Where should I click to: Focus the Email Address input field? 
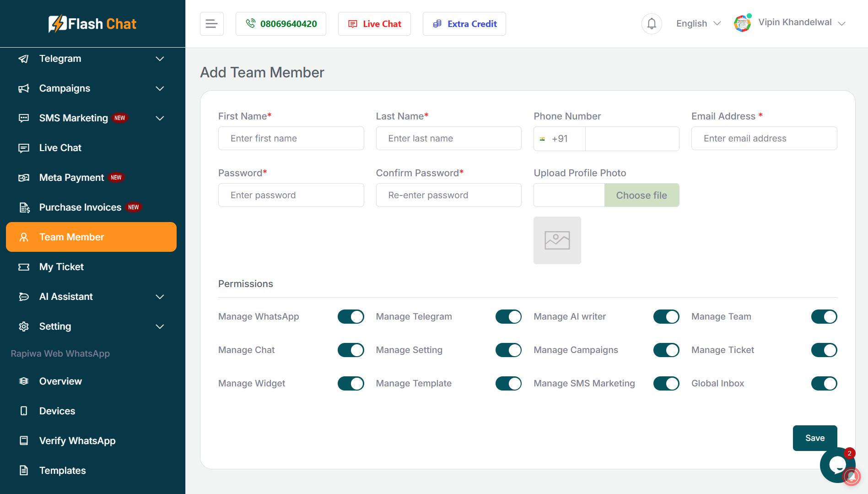(x=764, y=139)
